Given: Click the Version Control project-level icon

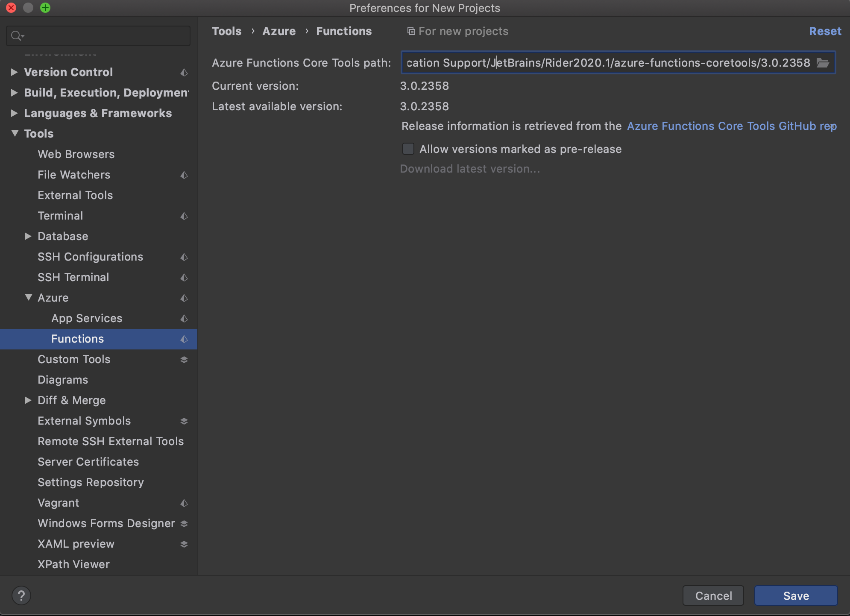Looking at the screenshot, I should (x=184, y=72).
